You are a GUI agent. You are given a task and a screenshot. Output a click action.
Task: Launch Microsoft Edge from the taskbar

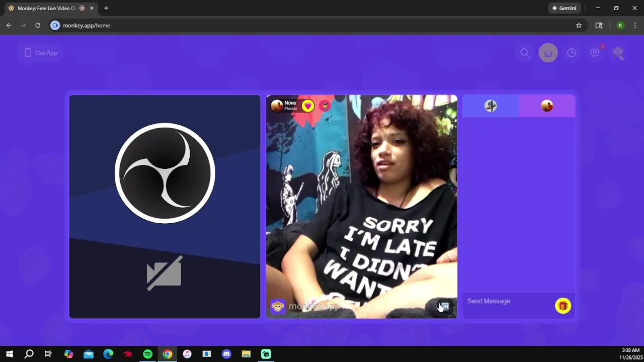point(108,354)
